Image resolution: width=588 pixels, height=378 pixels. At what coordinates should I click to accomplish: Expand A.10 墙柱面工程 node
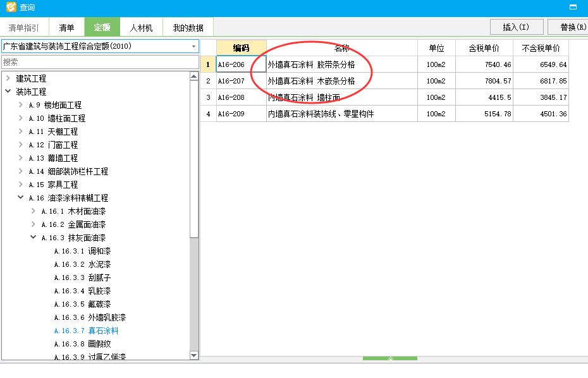pos(21,118)
